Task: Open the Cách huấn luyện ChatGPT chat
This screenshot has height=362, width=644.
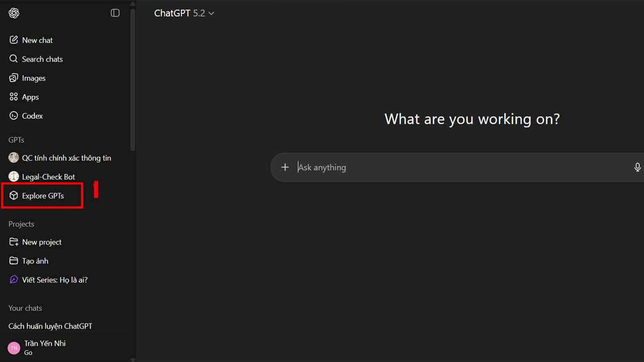Action: tap(50, 326)
